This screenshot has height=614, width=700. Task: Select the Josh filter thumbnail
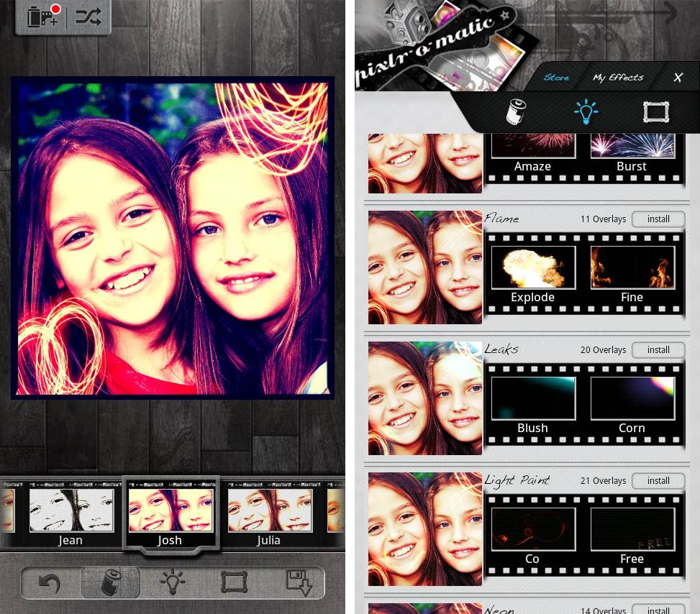coord(171,518)
